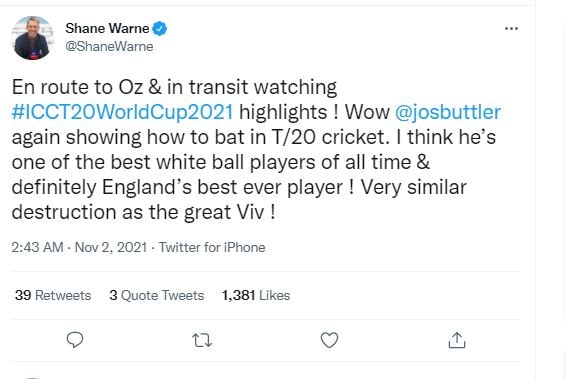Click the tweet text about great Viv
Screen dimensions: 566x379
[143, 212]
